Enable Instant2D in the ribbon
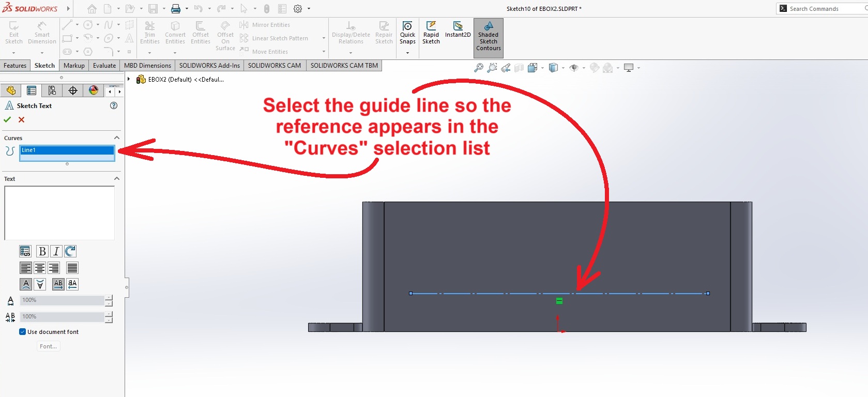This screenshot has height=397, width=868. (458, 30)
